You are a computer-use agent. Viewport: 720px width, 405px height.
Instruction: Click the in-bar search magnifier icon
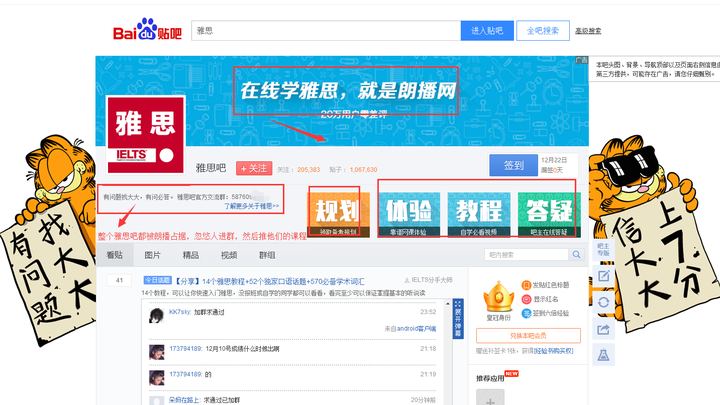point(576,255)
